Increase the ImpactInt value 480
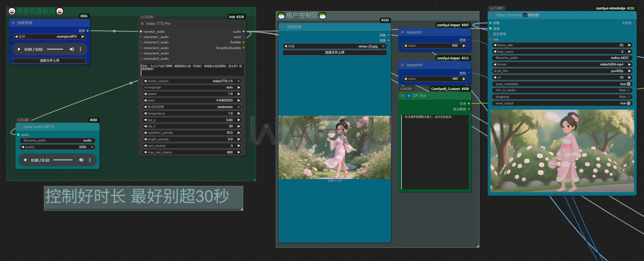 click(x=464, y=79)
